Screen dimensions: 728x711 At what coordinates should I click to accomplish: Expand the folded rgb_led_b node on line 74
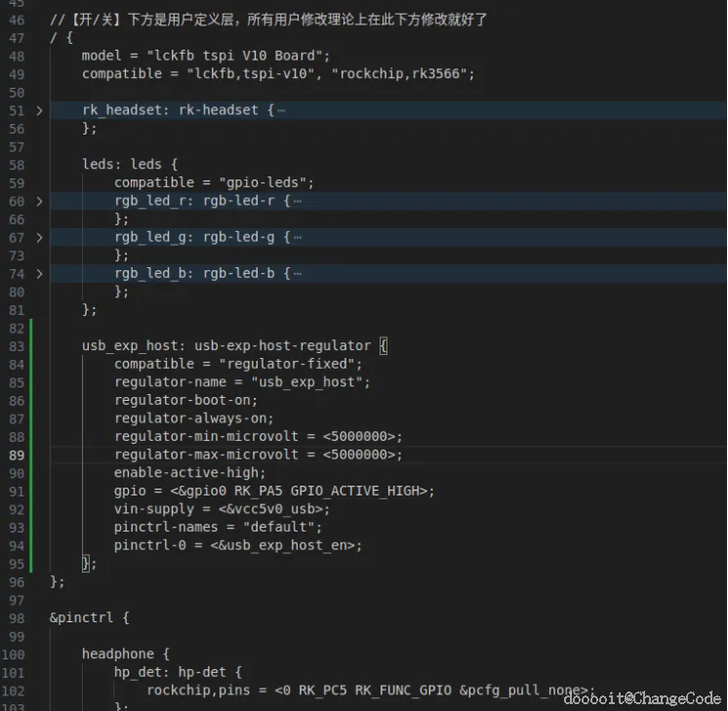39,274
